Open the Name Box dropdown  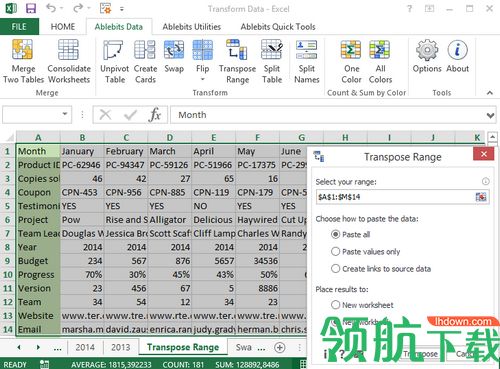[x=65, y=114]
